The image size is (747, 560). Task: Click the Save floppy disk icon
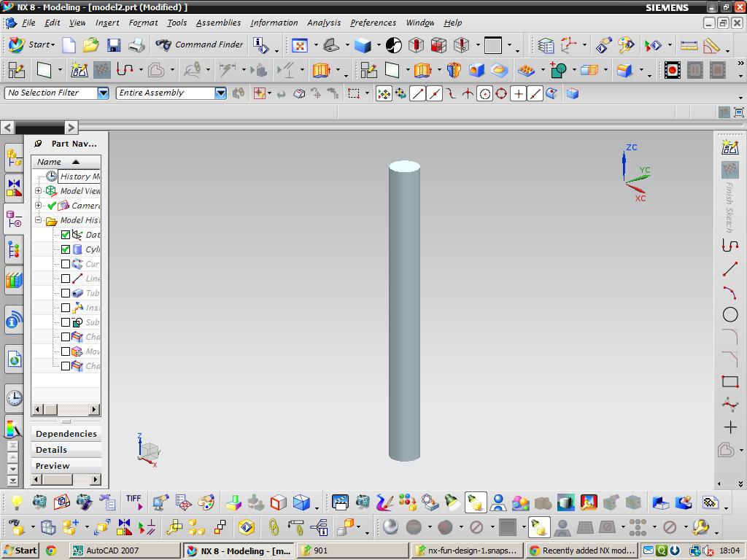114,45
